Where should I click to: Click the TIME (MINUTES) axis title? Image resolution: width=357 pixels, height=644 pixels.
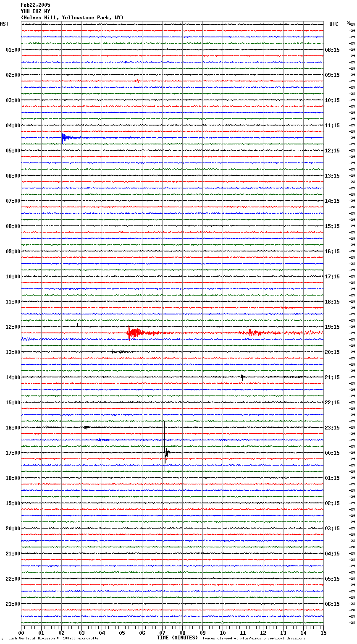pyautogui.click(x=177, y=638)
